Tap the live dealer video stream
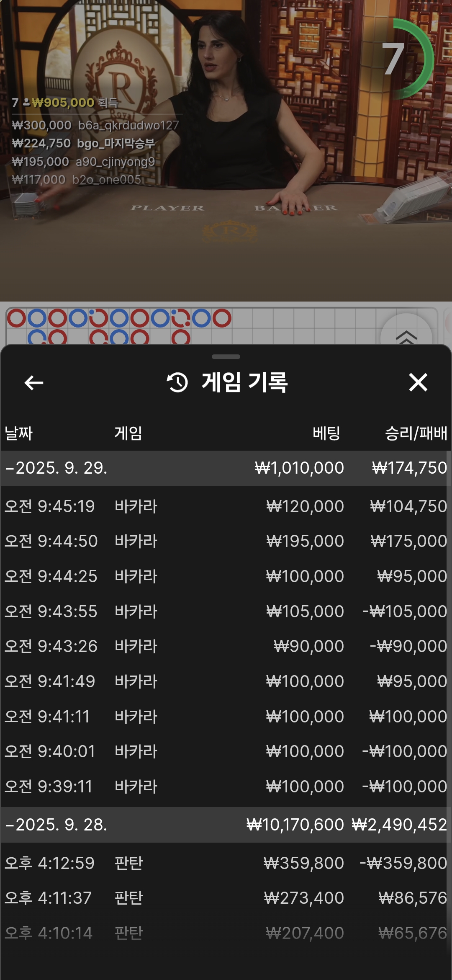Screen dimensions: 452x980 (226, 151)
